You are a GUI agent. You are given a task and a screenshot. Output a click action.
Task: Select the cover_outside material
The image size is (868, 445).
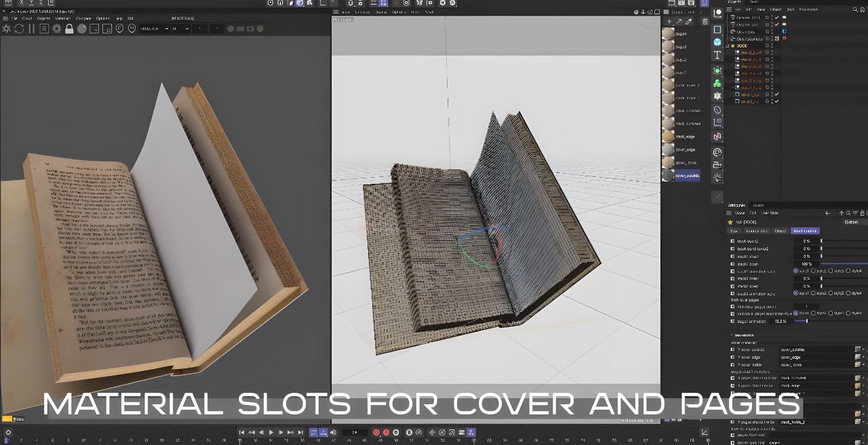(686, 176)
